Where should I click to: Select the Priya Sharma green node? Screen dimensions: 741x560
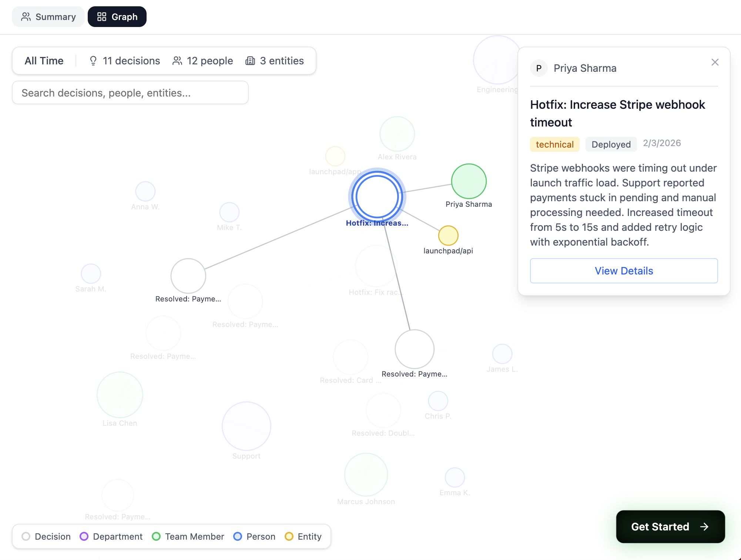[469, 181]
